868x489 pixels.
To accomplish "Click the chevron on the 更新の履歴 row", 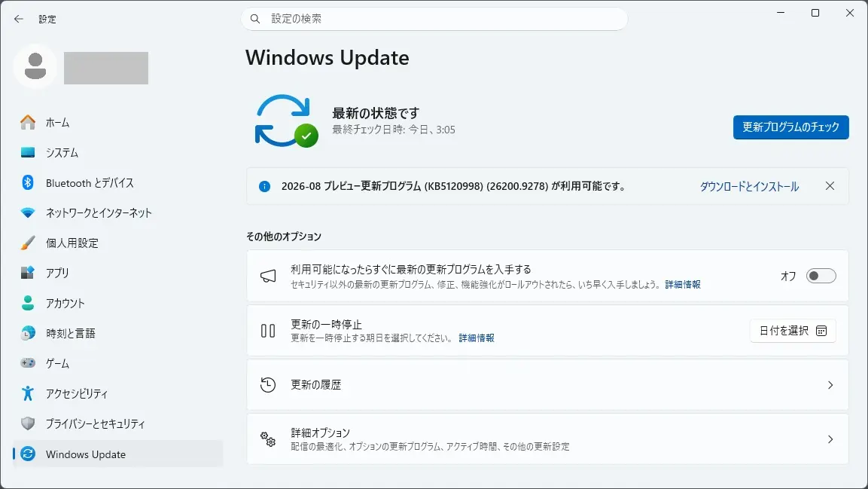I will [x=830, y=385].
